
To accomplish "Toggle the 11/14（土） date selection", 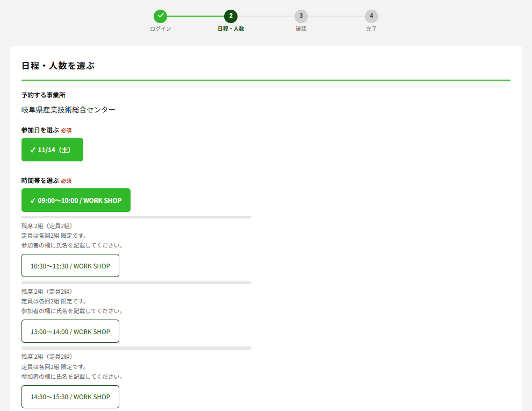I will tap(52, 150).
